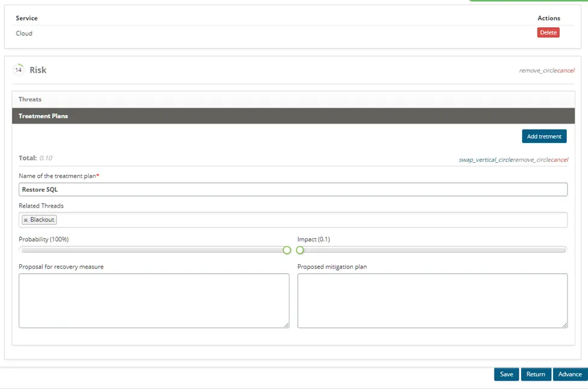The image size is (588, 389).
Task: Click in Proposal for recovery measure textarea
Action: pyautogui.click(x=154, y=301)
